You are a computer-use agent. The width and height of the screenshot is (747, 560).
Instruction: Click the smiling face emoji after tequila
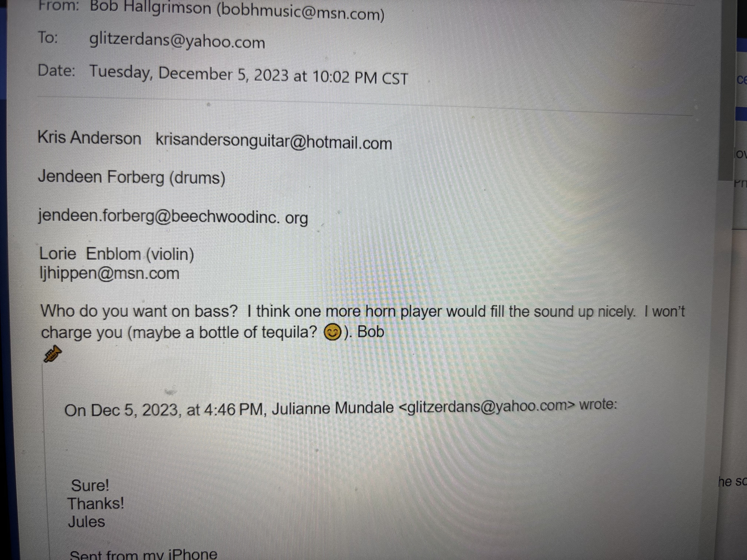333,332
